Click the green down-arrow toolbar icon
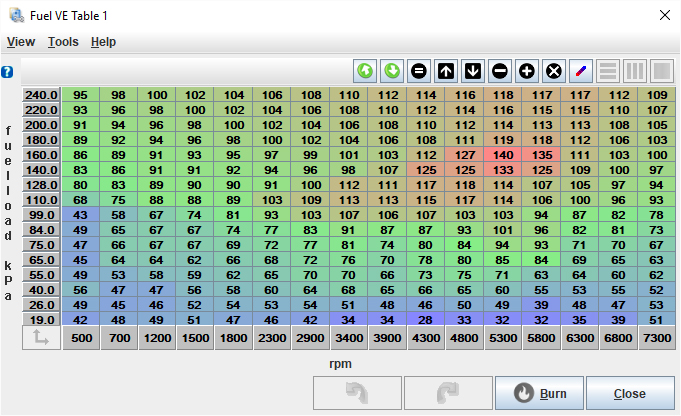This screenshot has height=416, width=681. [392, 71]
